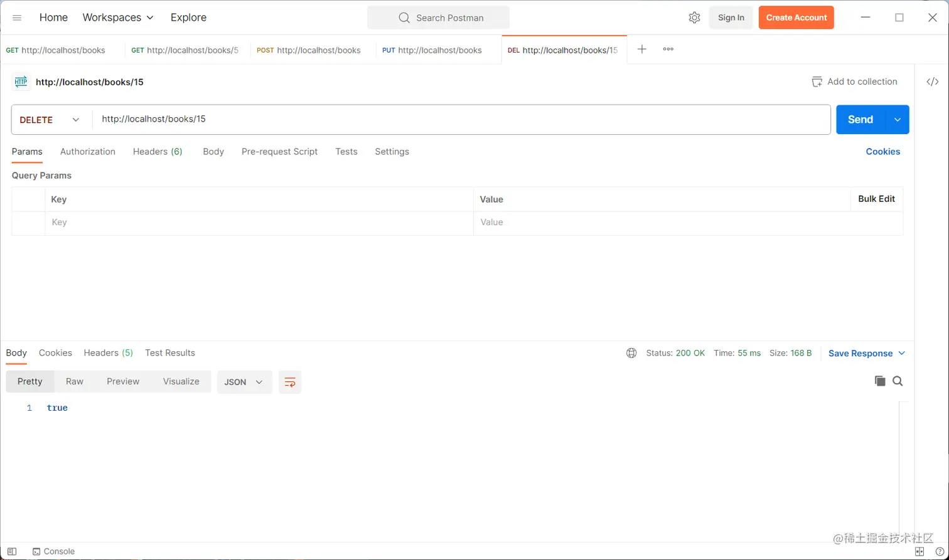
Task: Toggle word wrap icon in response
Action: 290,382
